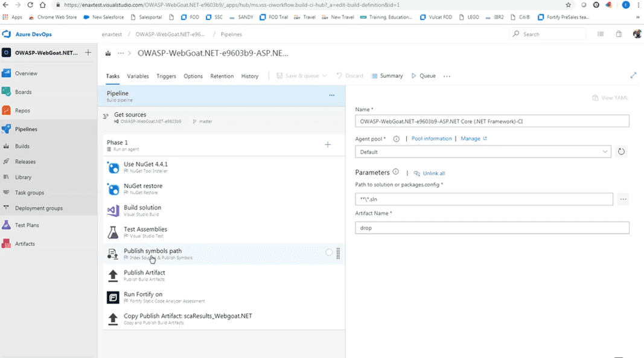Click Unlink all parameters
644x358 pixels.
(429, 173)
